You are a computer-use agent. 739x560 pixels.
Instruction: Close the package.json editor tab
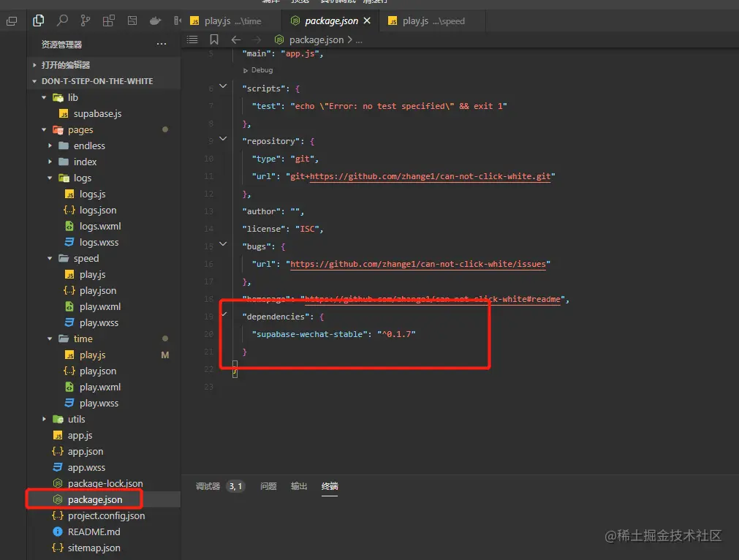(x=367, y=20)
